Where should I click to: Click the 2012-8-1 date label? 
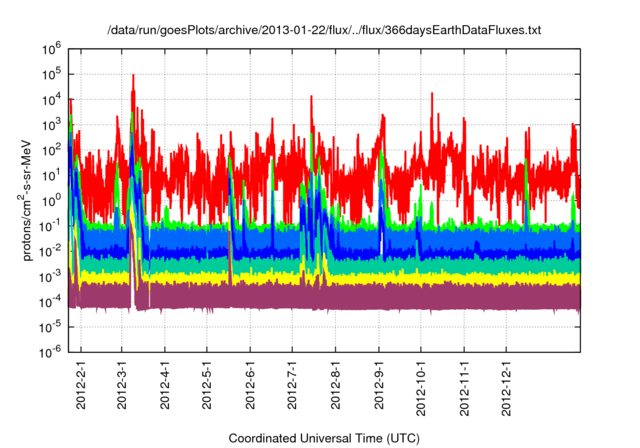pos(335,384)
